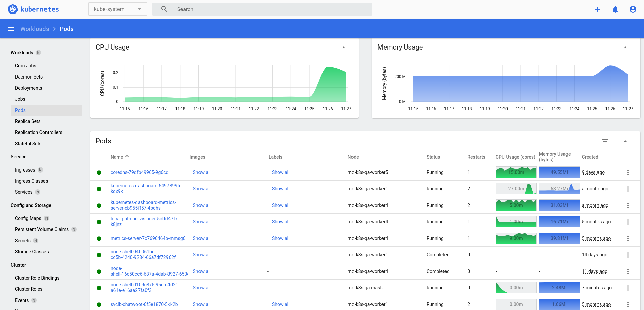The height and width of the screenshot is (310, 644).
Task: Click the Created column header
Action: point(590,157)
